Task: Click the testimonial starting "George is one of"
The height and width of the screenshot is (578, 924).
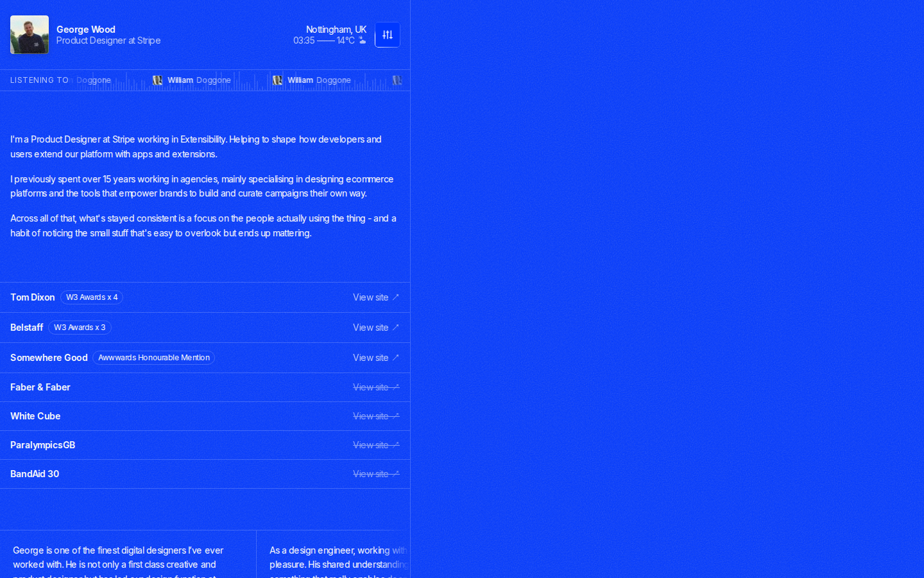Action: pos(128,554)
